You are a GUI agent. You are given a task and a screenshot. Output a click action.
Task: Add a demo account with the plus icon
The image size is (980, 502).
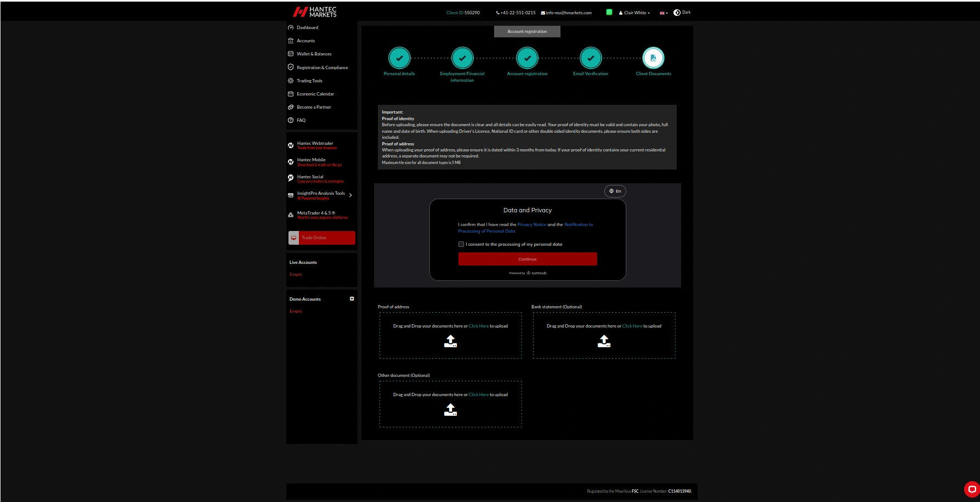(x=352, y=298)
